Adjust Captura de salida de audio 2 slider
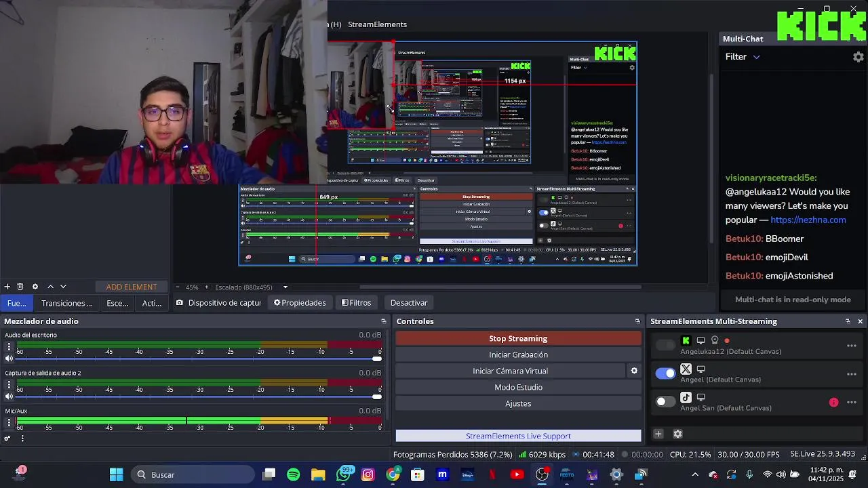The width and height of the screenshot is (868, 488). [x=197, y=396]
